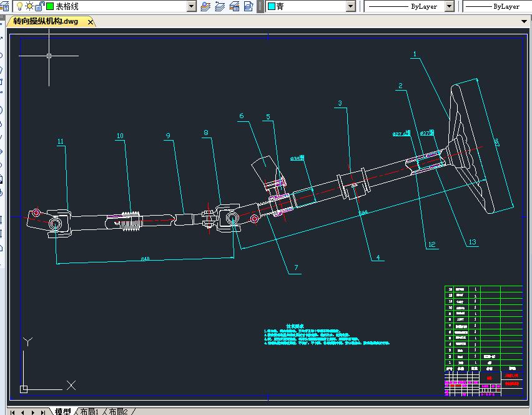Click Make Object's Layer Current icon
The image size is (532, 415).
205,6
